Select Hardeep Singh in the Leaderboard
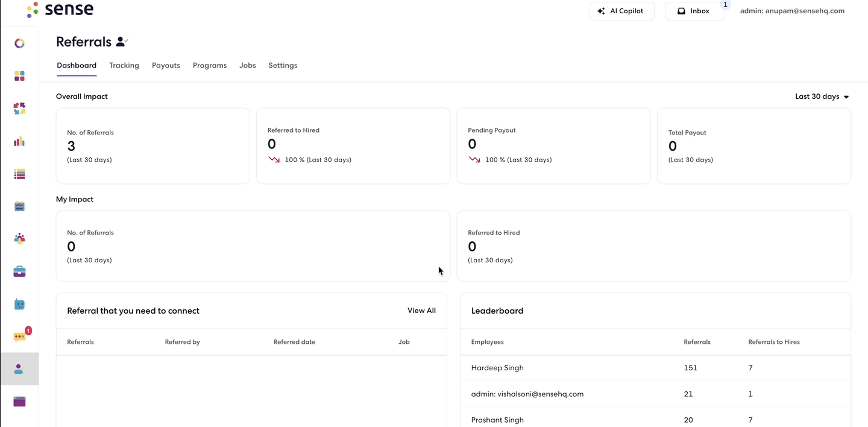The width and height of the screenshot is (868, 427). (497, 368)
